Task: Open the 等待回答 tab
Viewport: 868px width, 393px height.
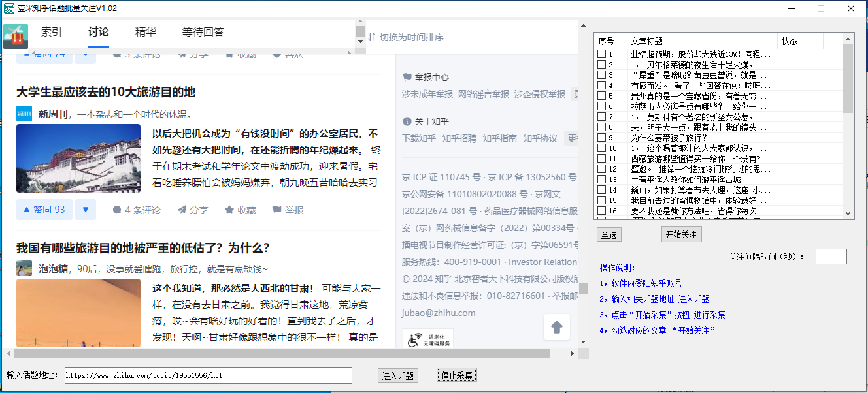Action: click(203, 32)
